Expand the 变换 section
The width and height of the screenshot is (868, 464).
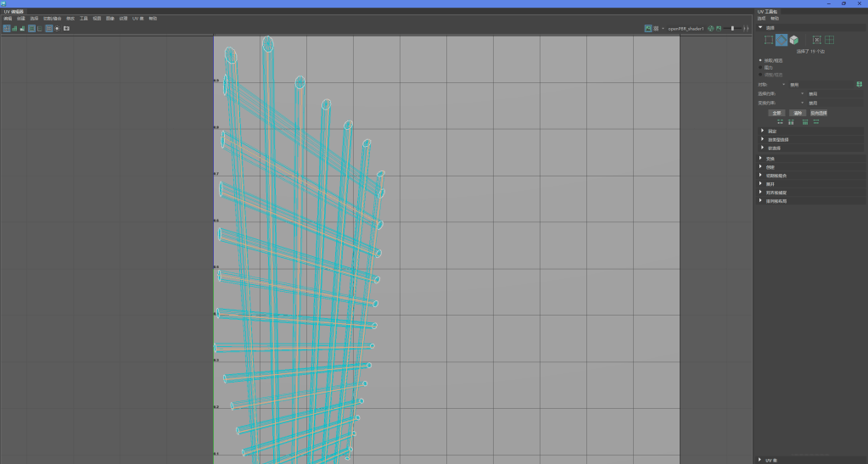[770, 159]
